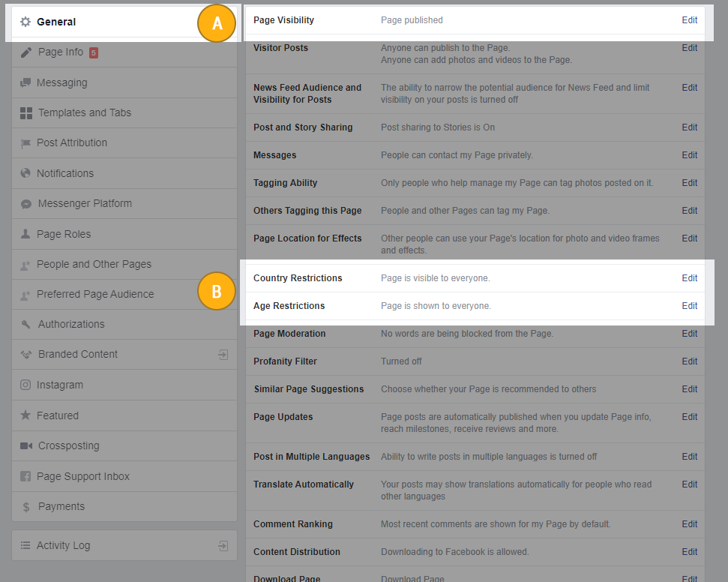The image size is (728, 582).
Task: Click the Instagram camera icon
Action: [x=25, y=385]
